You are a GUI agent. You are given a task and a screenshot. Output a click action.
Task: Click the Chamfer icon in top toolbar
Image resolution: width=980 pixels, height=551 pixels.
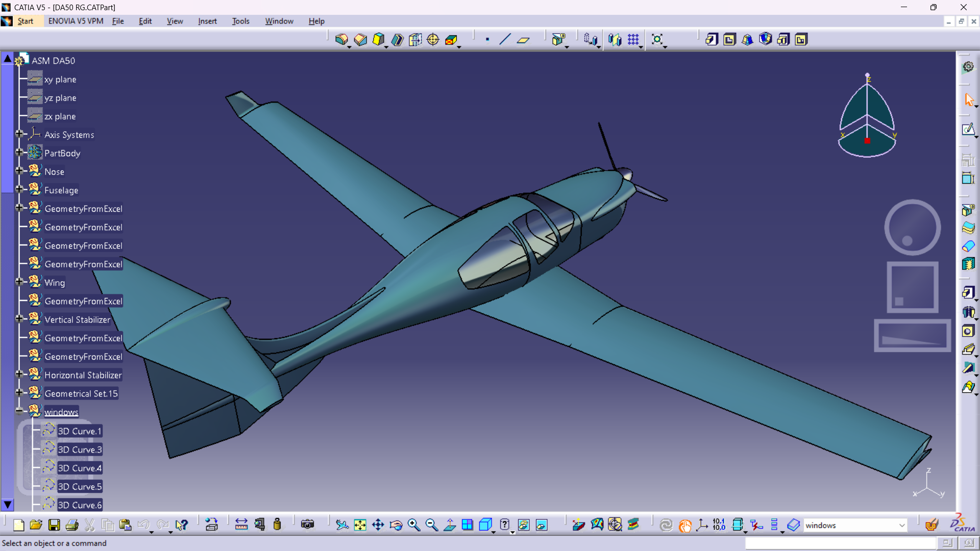[x=360, y=39]
